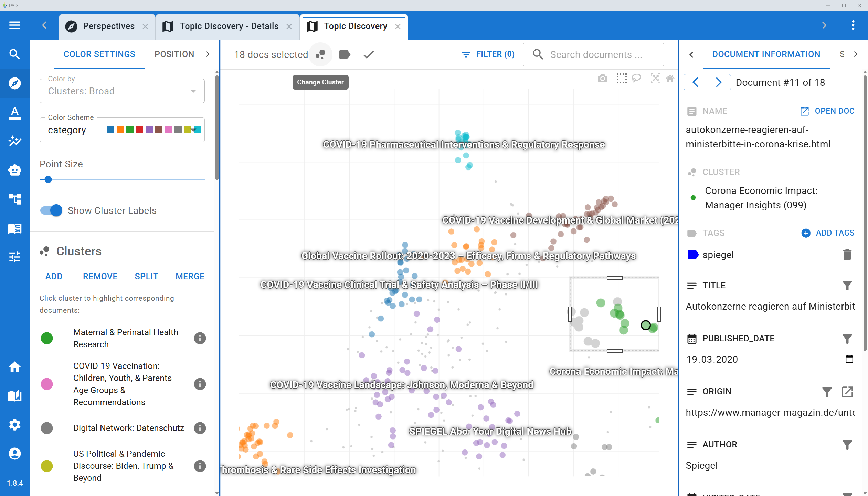868x496 pixels.
Task: Click the Point Size slider handle
Action: [48, 179]
